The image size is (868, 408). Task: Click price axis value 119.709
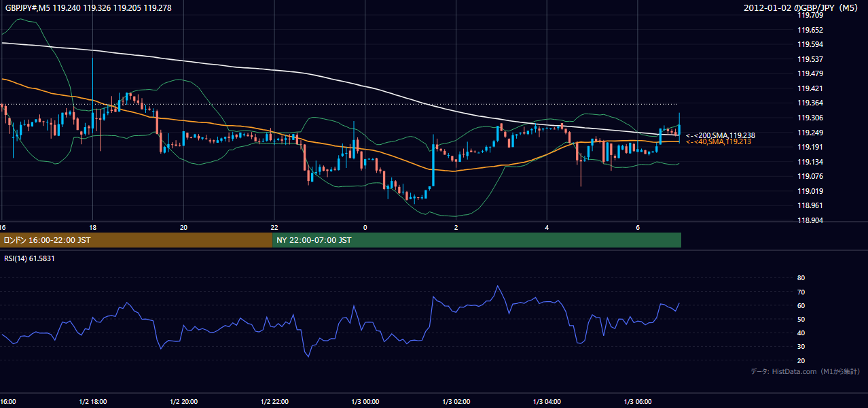point(810,15)
